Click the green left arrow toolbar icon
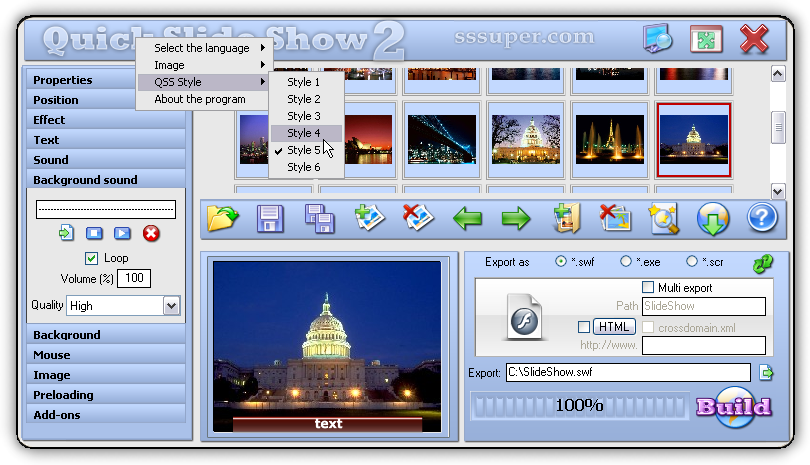This screenshot has height=465, width=810. (x=468, y=217)
